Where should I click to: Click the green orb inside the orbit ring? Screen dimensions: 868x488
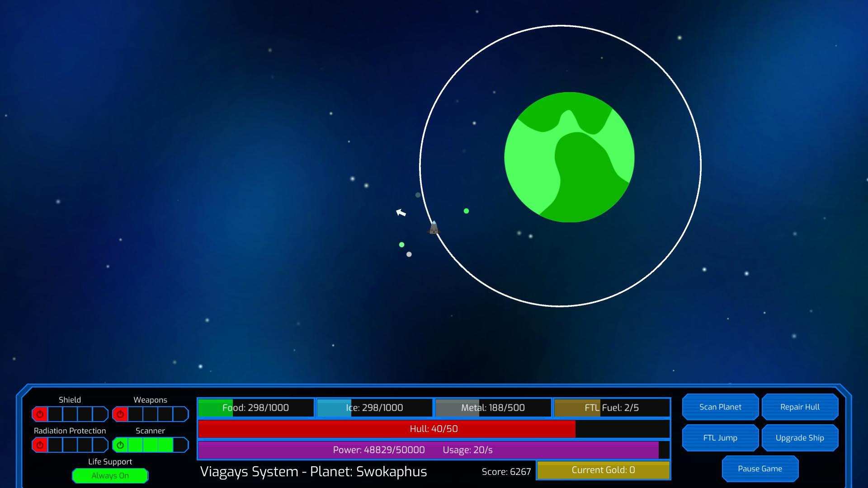coord(466,211)
